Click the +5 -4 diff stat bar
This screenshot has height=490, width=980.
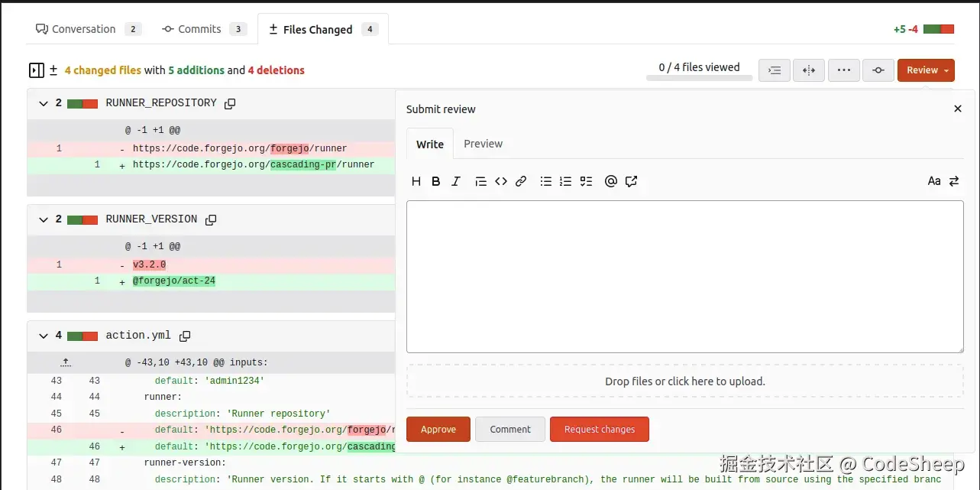(939, 29)
